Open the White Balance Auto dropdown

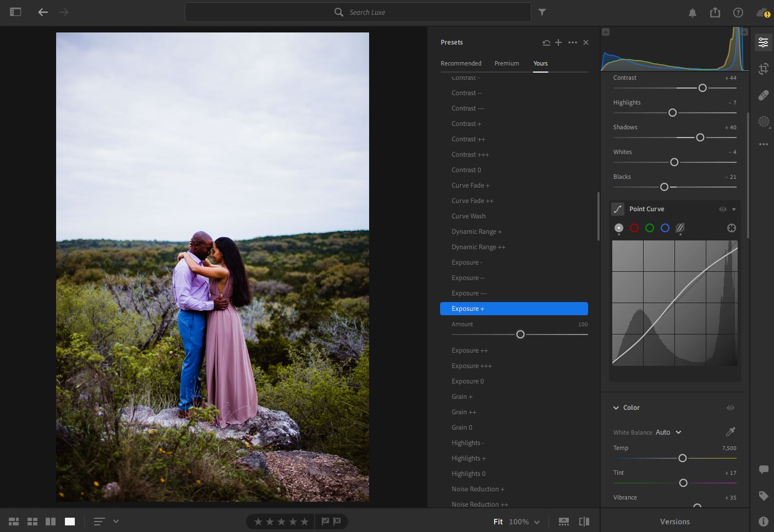pos(668,432)
